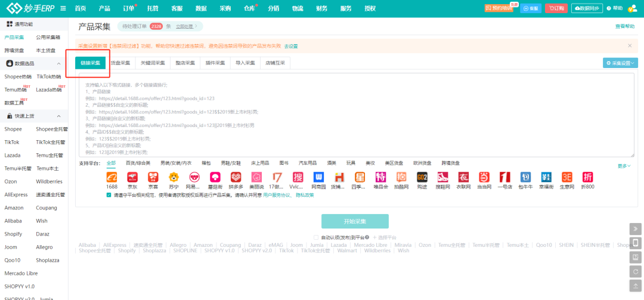Click the 搜鞋网 shoe icon
The image size is (644, 300).
(442, 177)
